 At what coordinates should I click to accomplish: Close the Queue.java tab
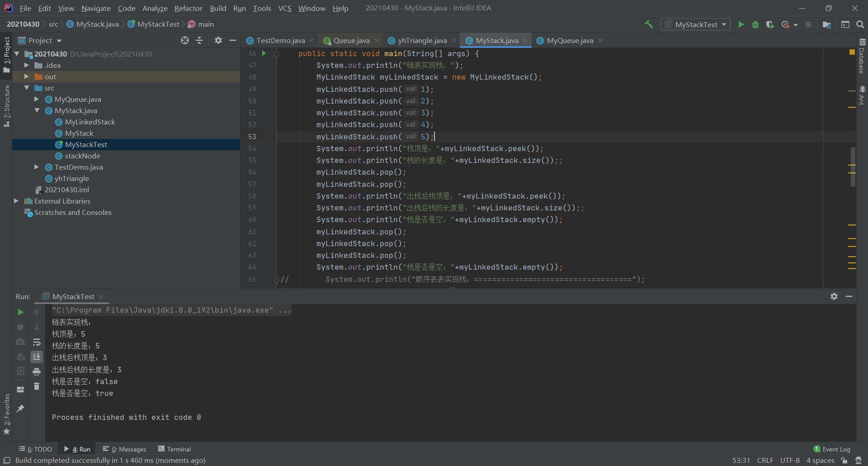(377, 40)
